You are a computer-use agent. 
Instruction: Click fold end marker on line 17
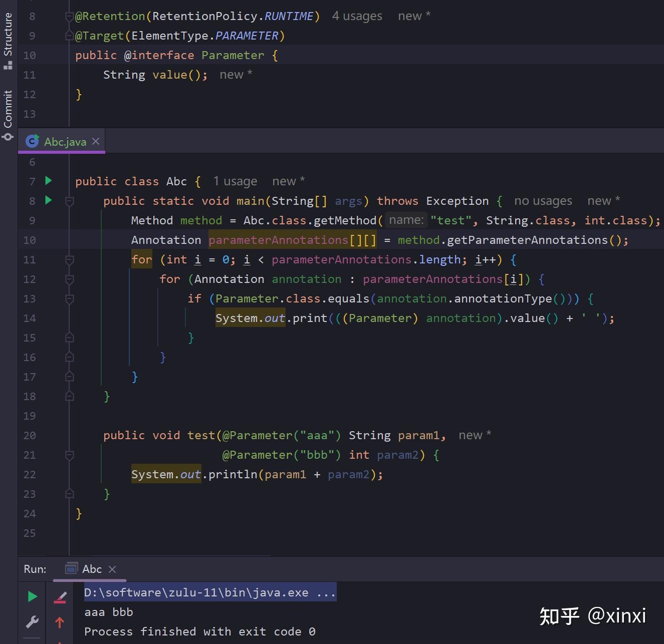tap(70, 377)
